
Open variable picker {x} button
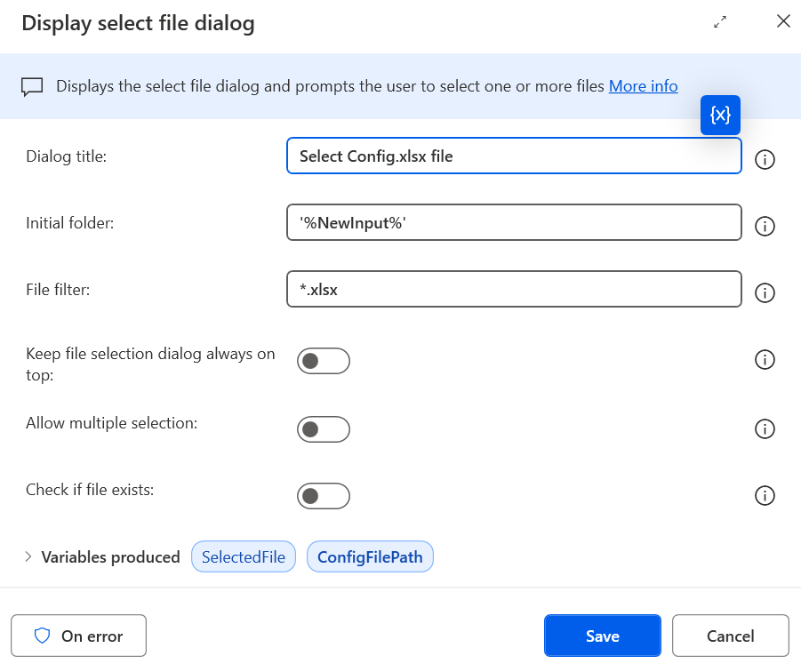click(720, 115)
